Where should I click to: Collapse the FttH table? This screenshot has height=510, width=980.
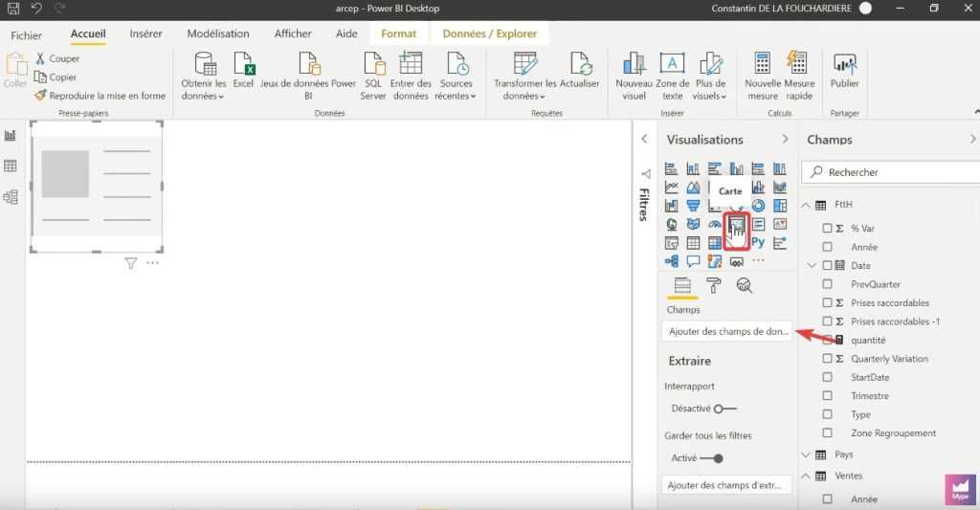point(806,205)
